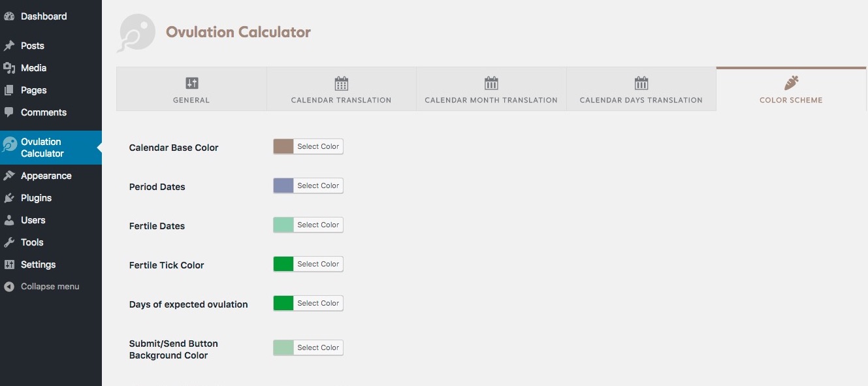Open the Plugins menu item
Image resolution: width=868 pixels, height=386 pixels.
[51, 198]
